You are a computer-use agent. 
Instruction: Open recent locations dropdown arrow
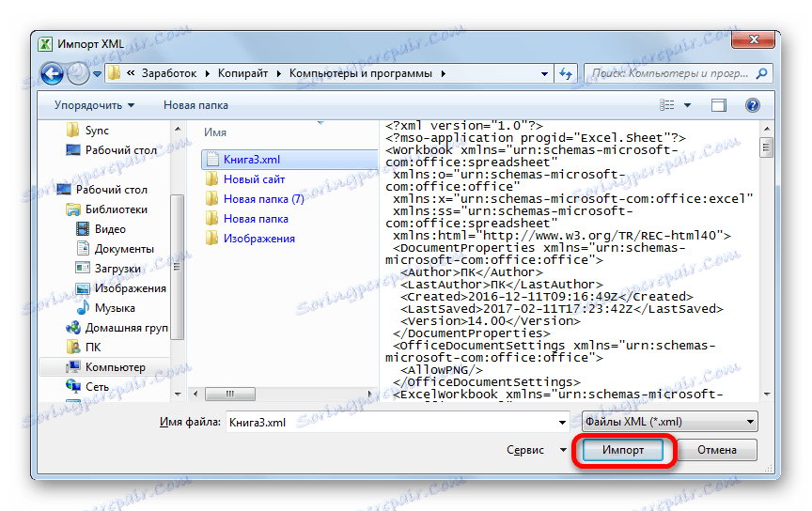point(97,74)
